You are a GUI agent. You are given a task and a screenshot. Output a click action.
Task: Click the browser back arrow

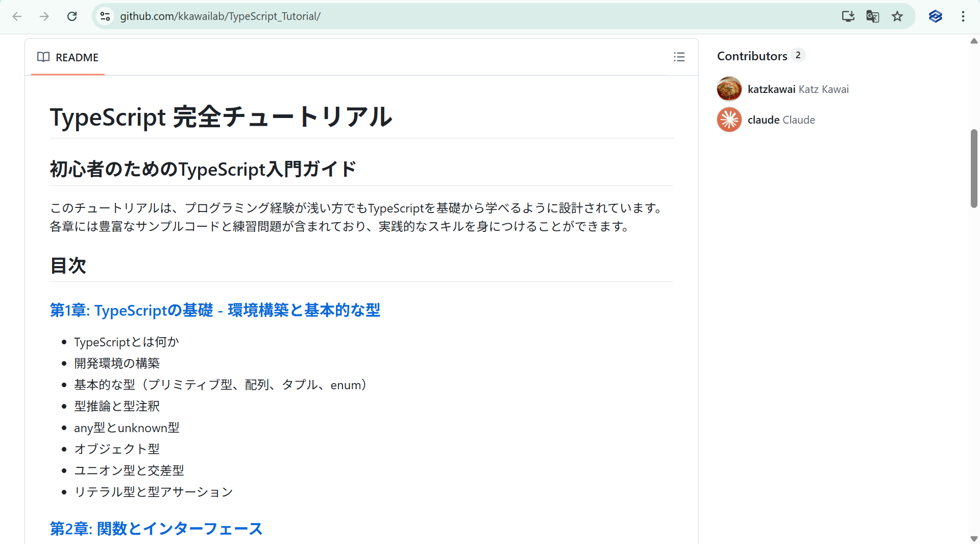click(17, 16)
